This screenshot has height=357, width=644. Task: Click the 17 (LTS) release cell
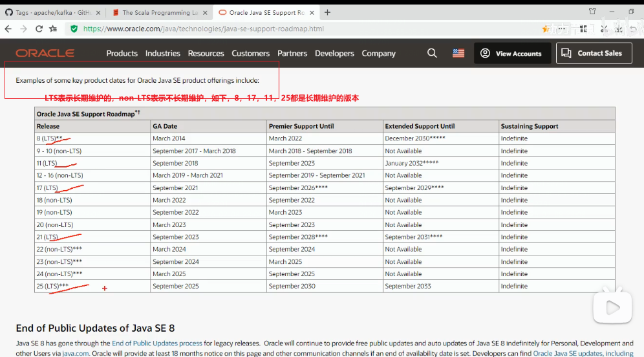pyautogui.click(x=92, y=188)
